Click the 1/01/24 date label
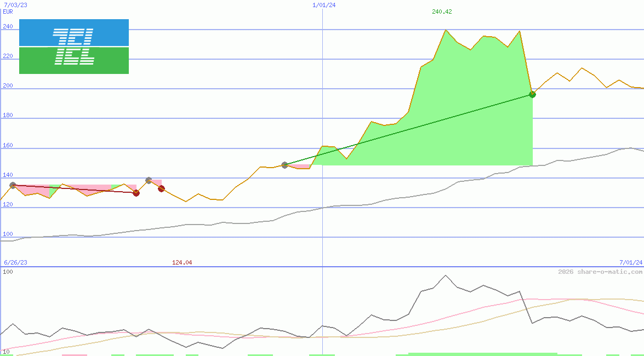This screenshot has width=644, height=356. (x=324, y=5)
